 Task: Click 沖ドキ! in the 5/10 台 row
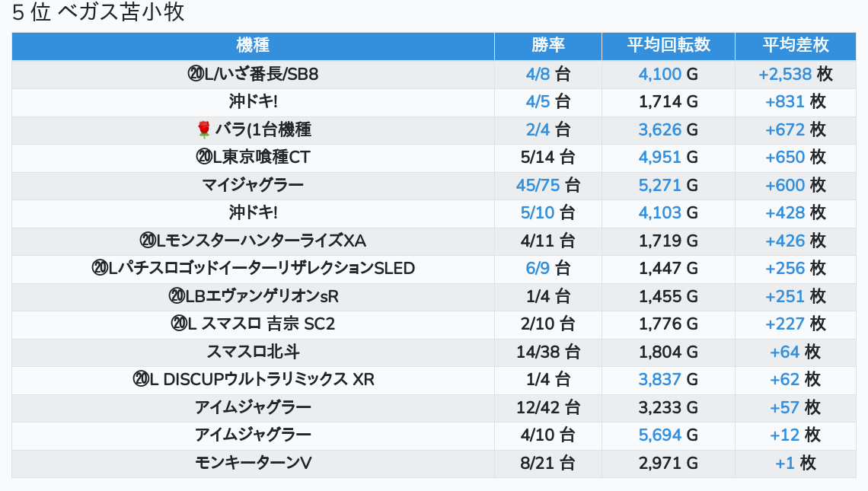(x=253, y=212)
